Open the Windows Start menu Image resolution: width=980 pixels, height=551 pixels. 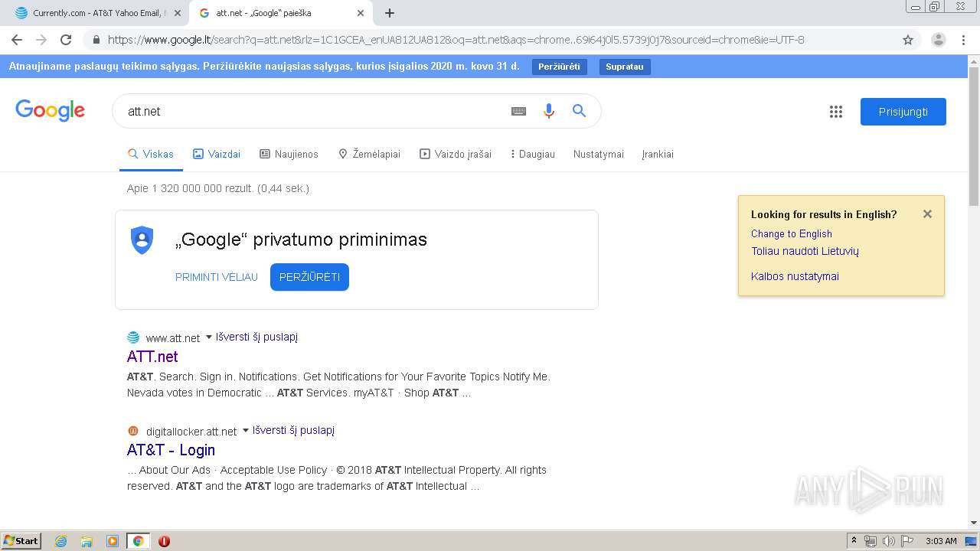[x=21, y=540]
